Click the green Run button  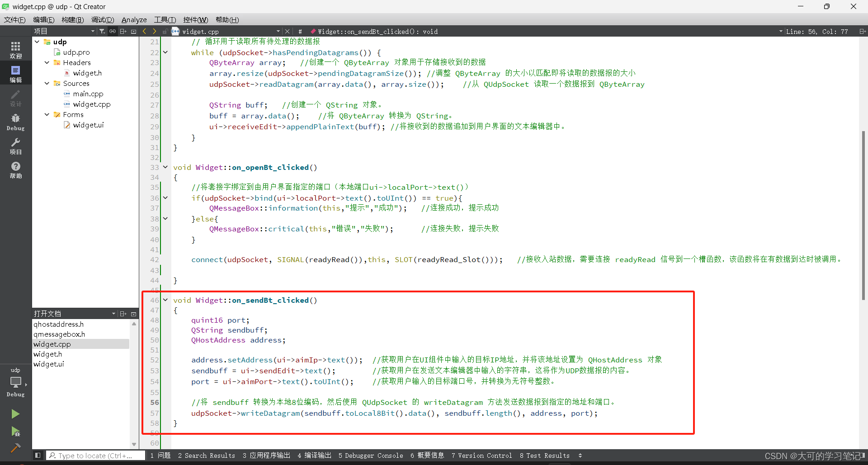point(15,413)
